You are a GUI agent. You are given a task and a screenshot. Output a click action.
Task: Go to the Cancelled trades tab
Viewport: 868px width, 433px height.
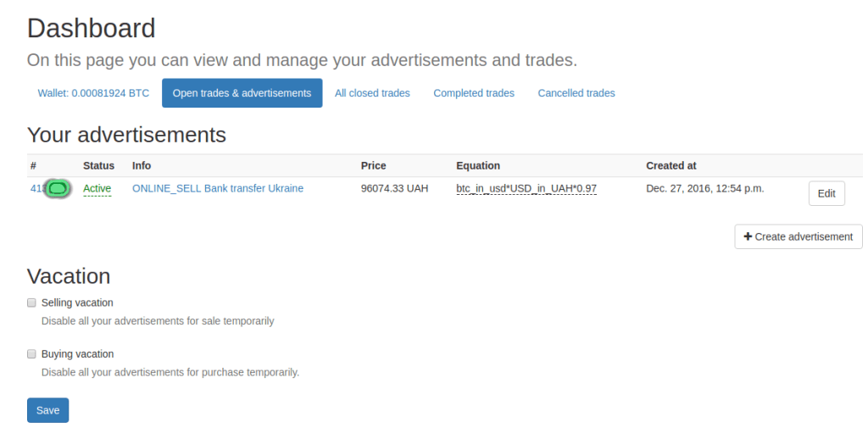(576, 93)
